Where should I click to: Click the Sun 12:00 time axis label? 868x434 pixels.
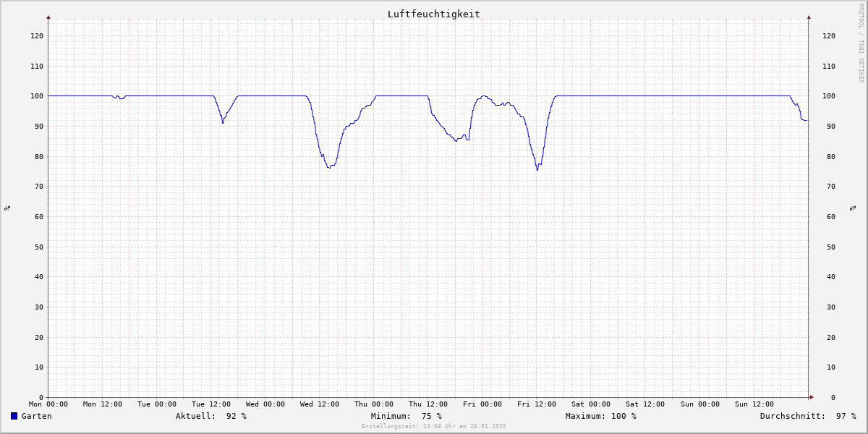click(x=754, y=404)
